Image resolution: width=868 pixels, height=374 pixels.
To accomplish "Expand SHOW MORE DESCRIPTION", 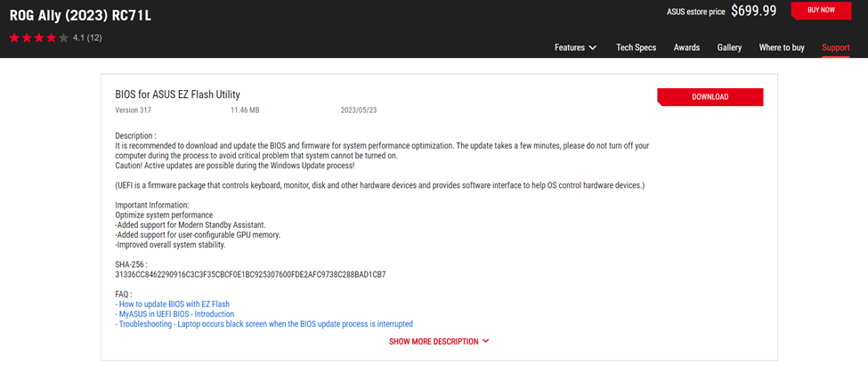I will (x=439, y=341).
